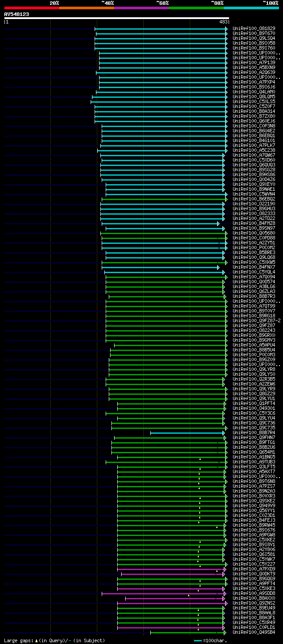This screenshot has height=644, width=283.
Task: Click the arrowhead of UniRef100_A5C238 alignment
Action: tap(226, 150)
